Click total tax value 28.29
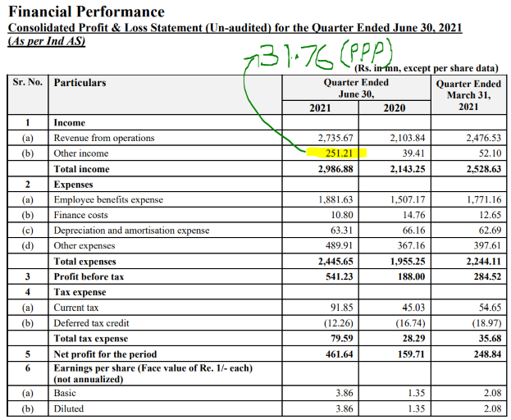This screenshot has width=511, height=420. click(414, 339)
